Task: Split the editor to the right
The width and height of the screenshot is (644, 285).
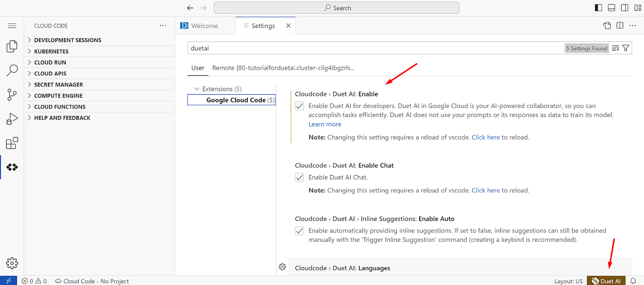Action: 620,26
